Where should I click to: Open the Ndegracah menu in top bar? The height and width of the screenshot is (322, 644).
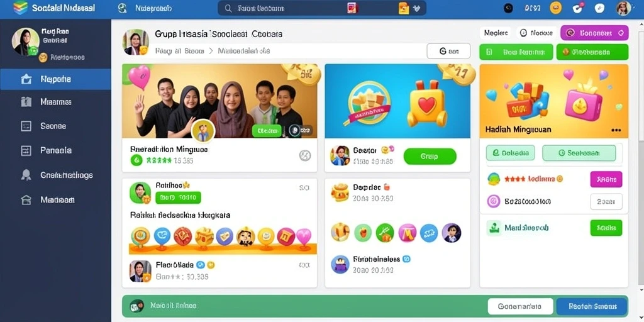tap(153, 8)
